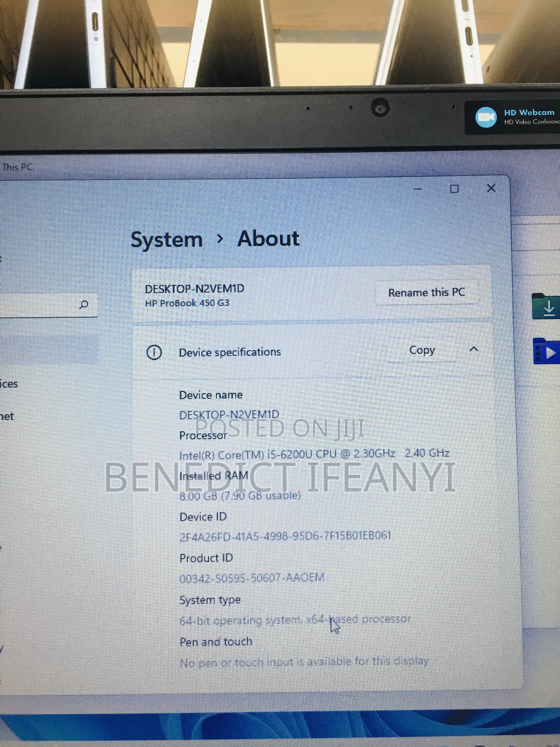Select the Device ID value text
This screenshot has height=747, width=560.
285,536
